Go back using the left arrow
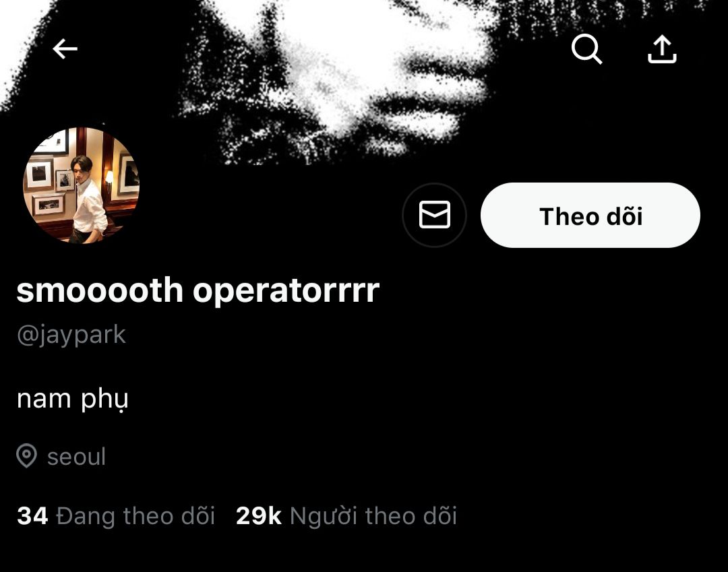The image size is (728, 572). [x=65, y=49]
